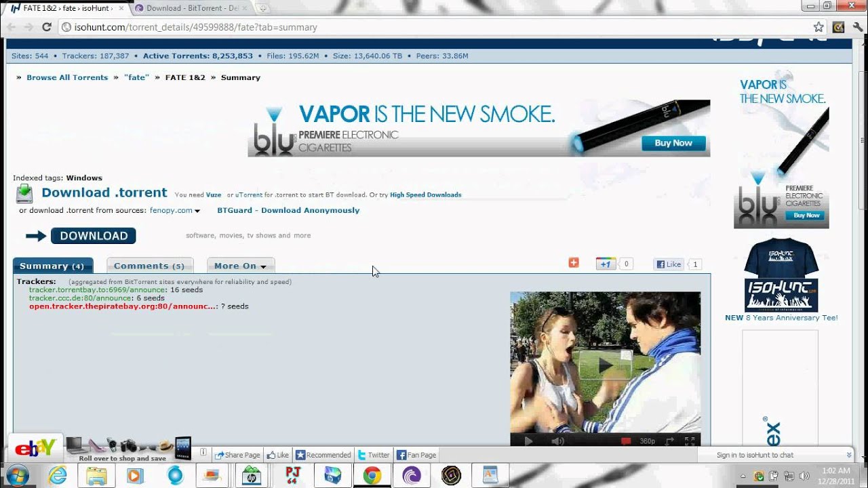The image size is (868, 488).
Task: Open the High Speed Downloads link
Action: point(426,195)
